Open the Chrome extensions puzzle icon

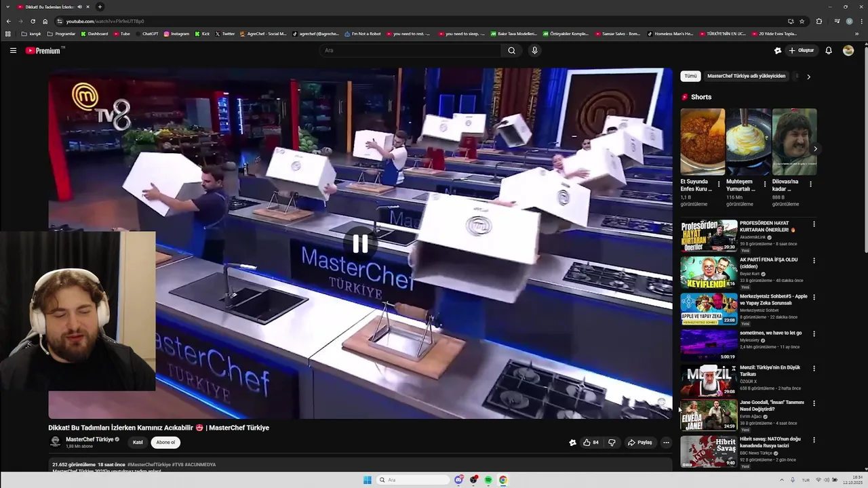818,21
